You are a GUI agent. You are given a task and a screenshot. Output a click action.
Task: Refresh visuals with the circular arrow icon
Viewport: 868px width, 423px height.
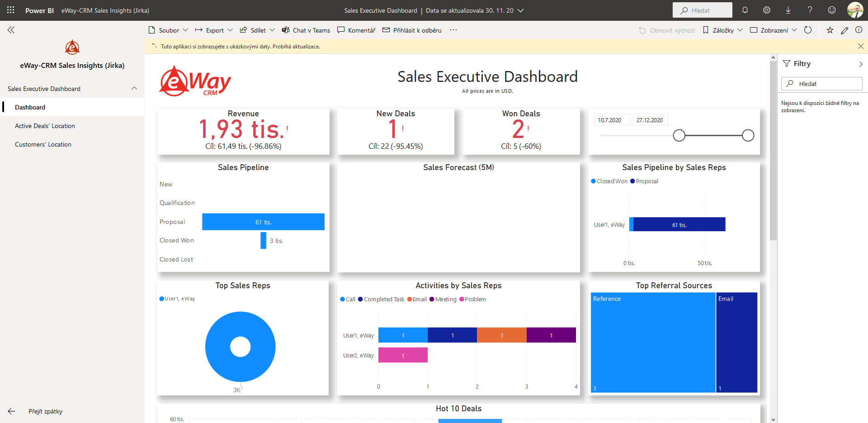808,30
